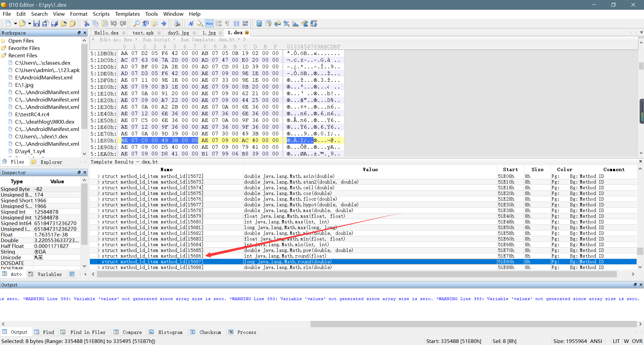Expand struct method_id[15686] row
Viewport: 644px width, 345px height.
tap(99, 256)
